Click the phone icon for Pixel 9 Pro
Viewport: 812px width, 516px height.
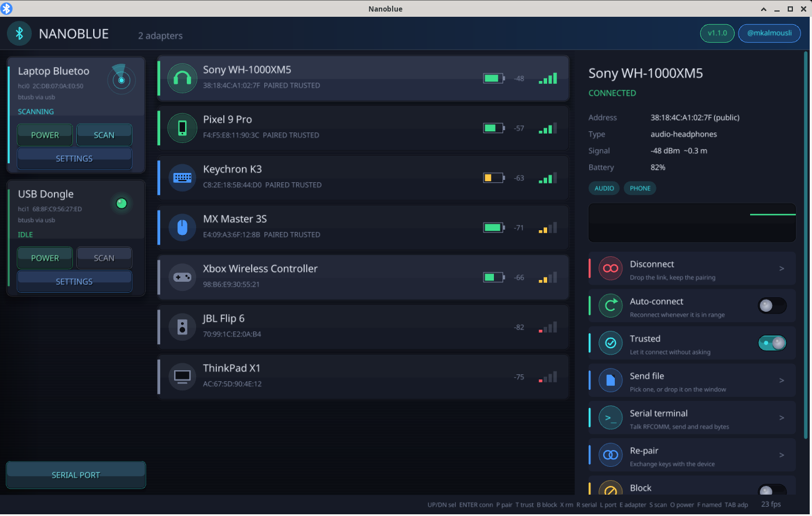tap(182, 128)
